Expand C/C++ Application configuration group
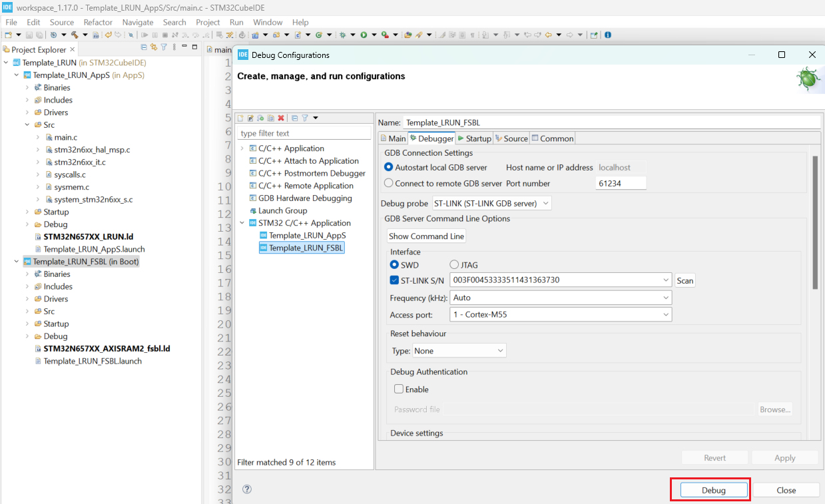The height and width of the screenshot is (504, 825). click(242, 148)
